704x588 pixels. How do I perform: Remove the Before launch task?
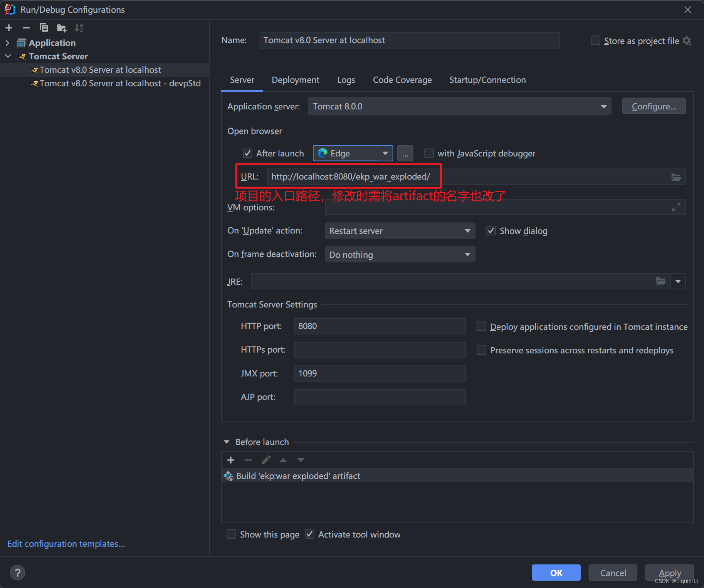(x=248, y=460)
